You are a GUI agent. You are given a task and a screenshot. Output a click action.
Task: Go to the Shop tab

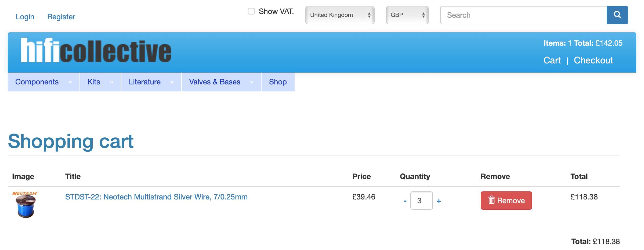[x=278, y=82]
